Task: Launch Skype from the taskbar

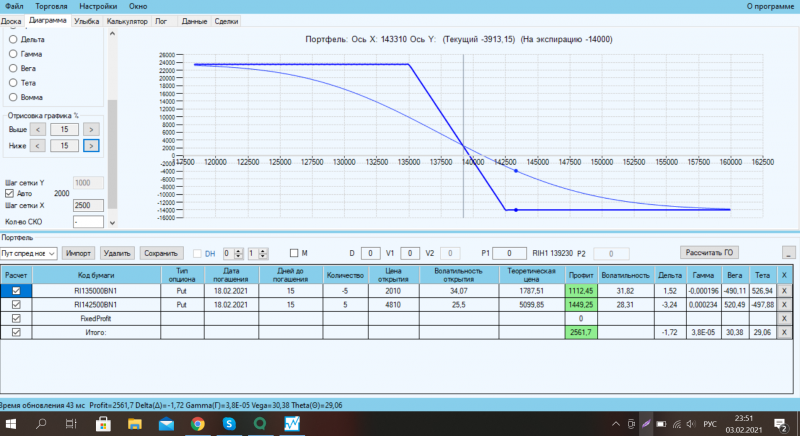Action: point(229,424)
